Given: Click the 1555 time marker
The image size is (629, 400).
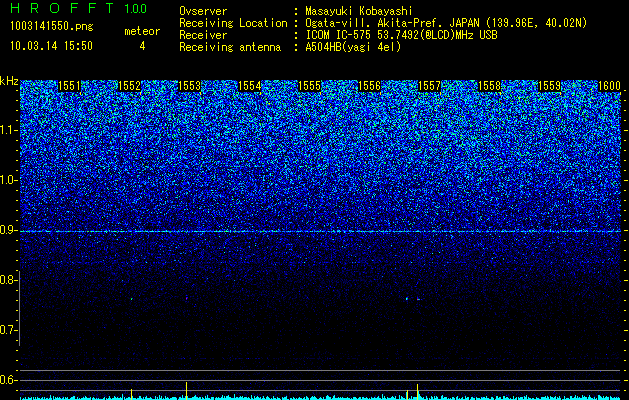Looking at the screenshot, I should pos(310,86).
